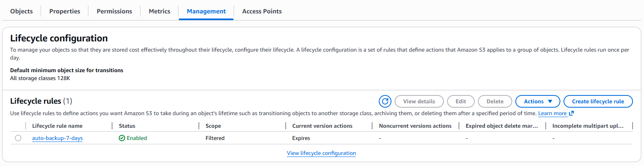644x166 pixels.
Task: Open the Access Points tab
Action: point(262,11)
